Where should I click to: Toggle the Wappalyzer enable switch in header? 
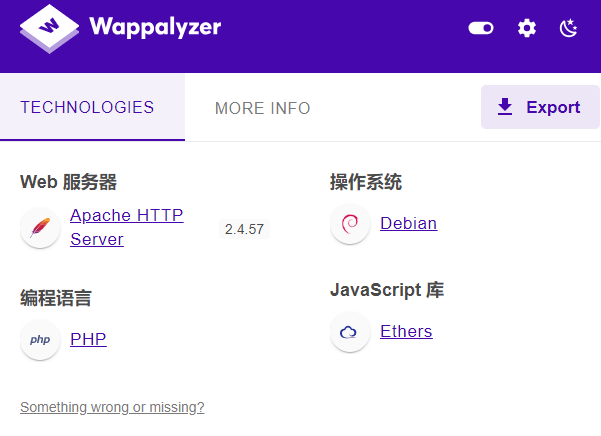[481, 28]
